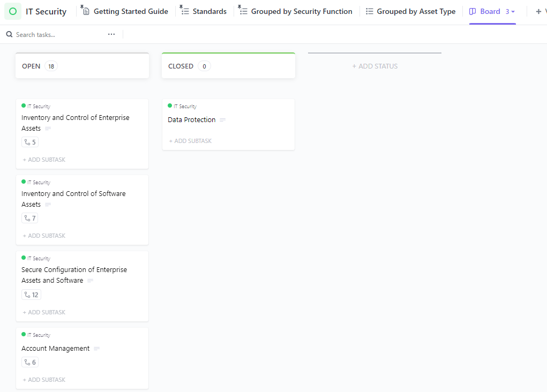Expand 6 subtasks on Account Management card
This screenshot has width=547, height=392.
click(30, 363)
